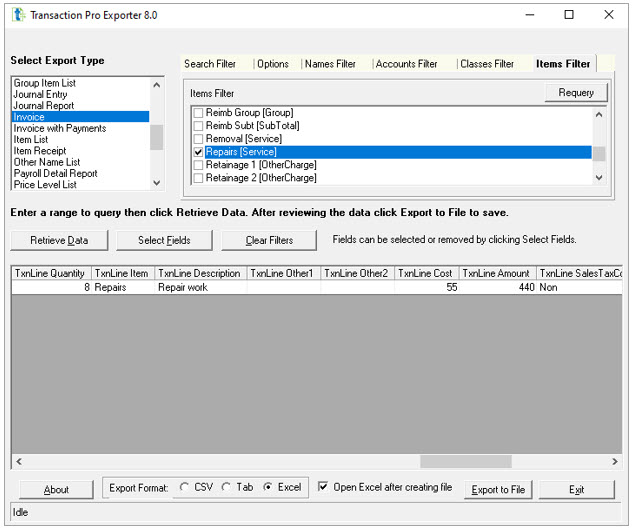Check the Removal [Service] checkbox
This screenshot has width=634, height=530.
198,139
